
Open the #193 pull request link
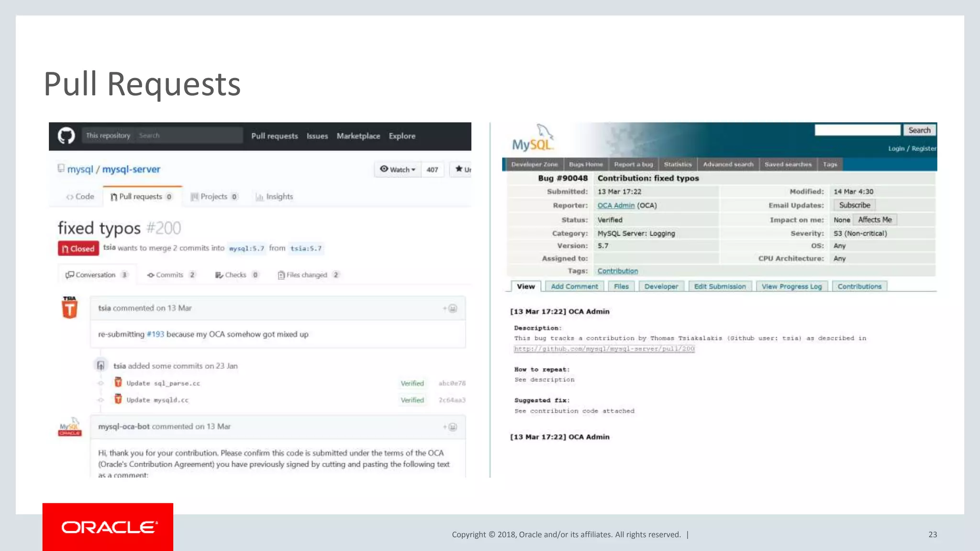point(156,334)
